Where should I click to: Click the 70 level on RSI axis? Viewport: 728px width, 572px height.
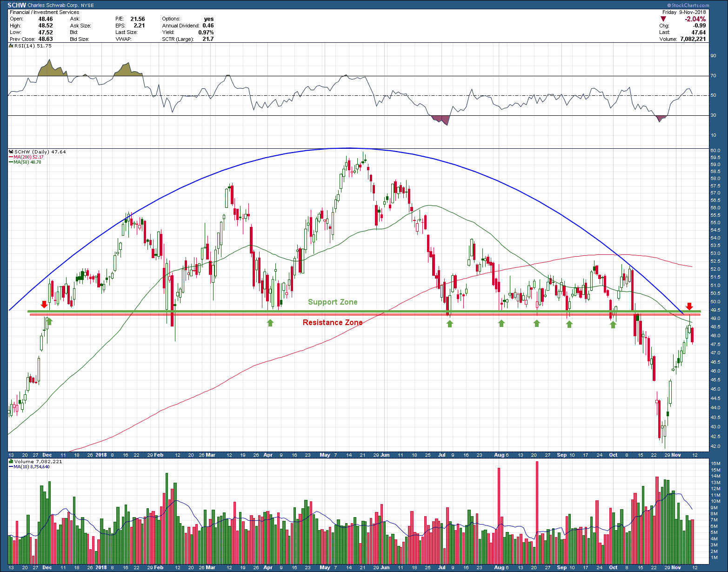point(713,76)
